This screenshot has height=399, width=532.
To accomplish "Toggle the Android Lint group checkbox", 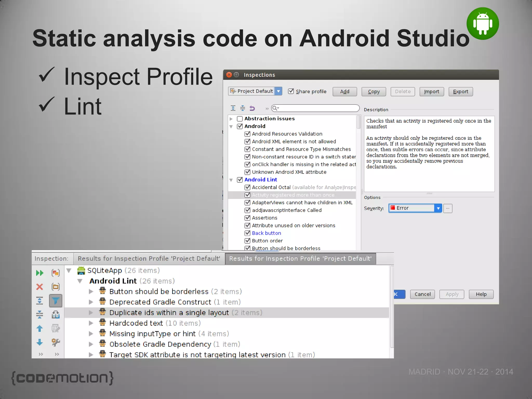I will 240,180.
